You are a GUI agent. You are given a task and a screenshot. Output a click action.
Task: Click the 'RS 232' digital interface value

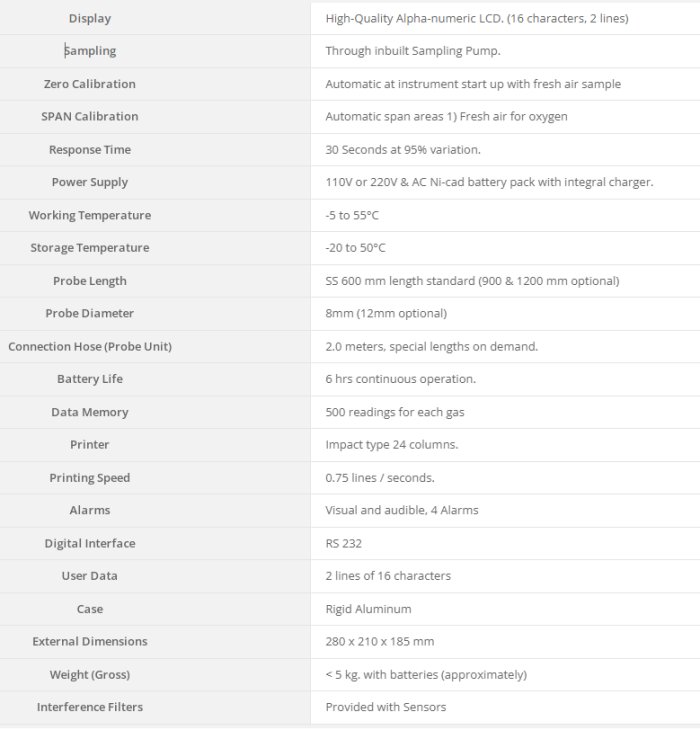tap(343, 543)
